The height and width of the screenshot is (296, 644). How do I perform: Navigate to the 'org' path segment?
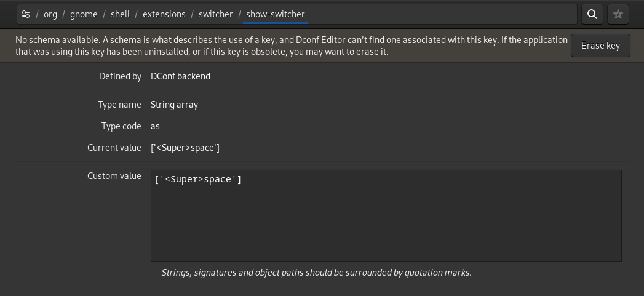(x=50, y=14)
